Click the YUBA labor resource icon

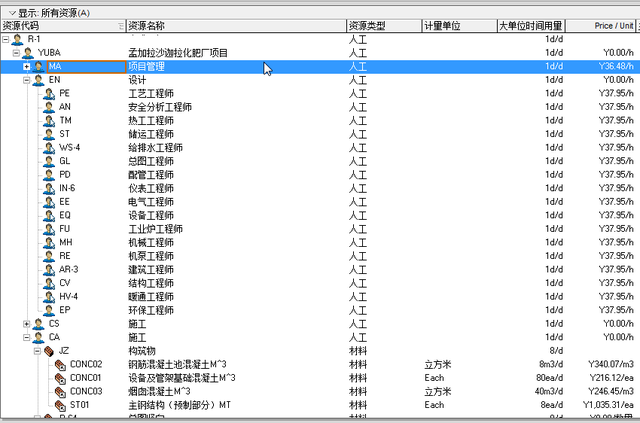(x=28, y=53)
